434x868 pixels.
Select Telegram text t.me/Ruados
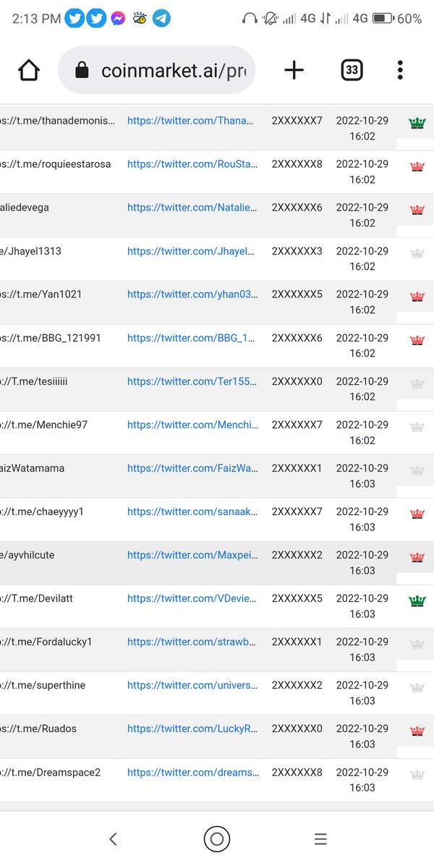[46, 728]
